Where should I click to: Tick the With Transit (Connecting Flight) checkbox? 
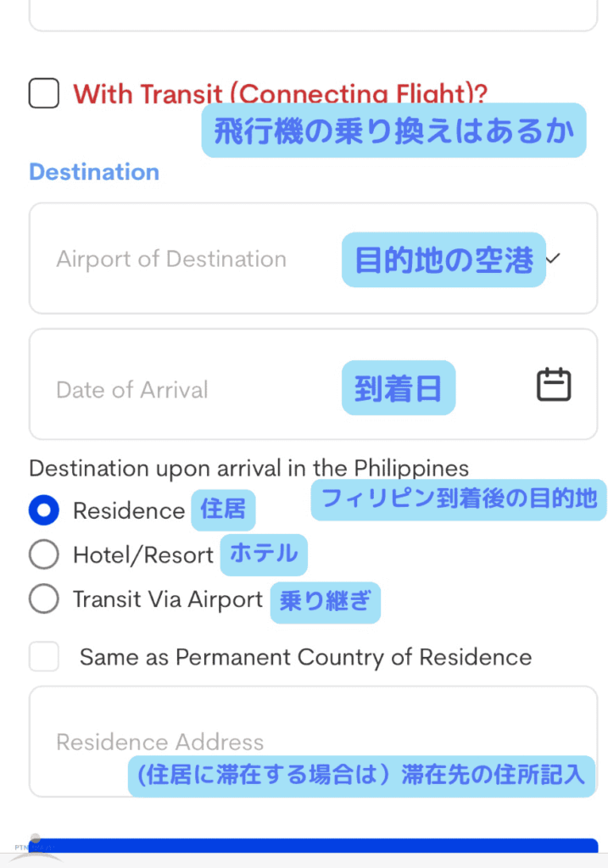click(44, 93)
